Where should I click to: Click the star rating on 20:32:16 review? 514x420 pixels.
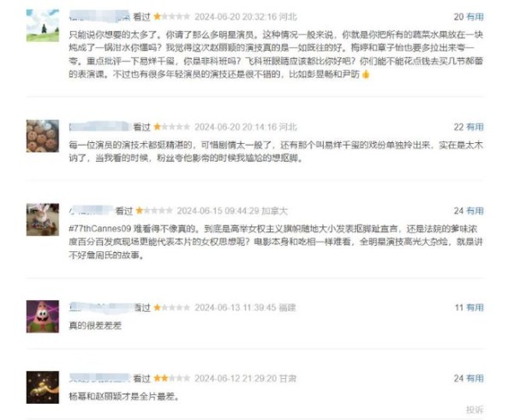[x=172, y=16]
